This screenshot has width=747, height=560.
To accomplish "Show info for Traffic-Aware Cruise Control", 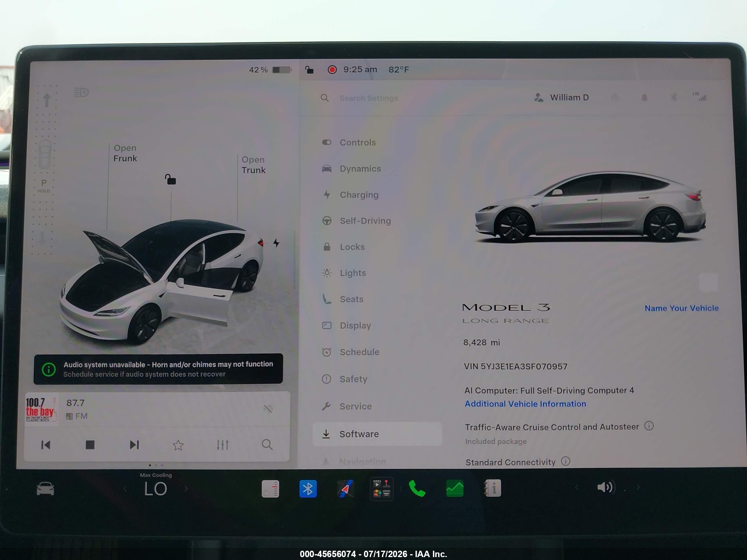I will pyautogui.click(x=649, y=426).
